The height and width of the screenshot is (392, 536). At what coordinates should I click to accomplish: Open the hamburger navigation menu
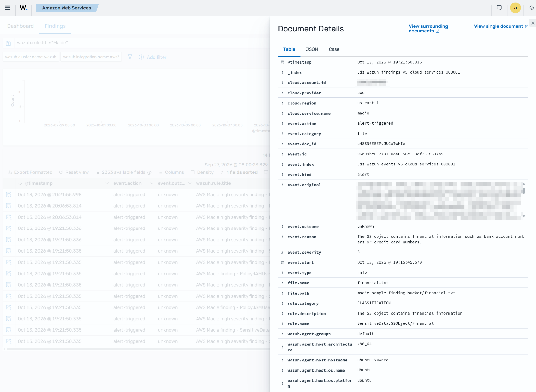click(8, 8)
